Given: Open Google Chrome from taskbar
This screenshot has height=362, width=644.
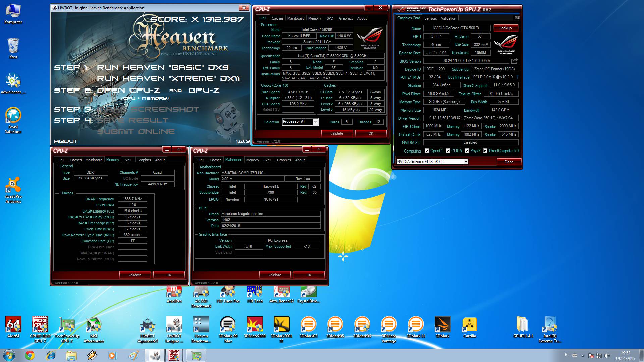Looking at the screenshot, I should [30, 355].
